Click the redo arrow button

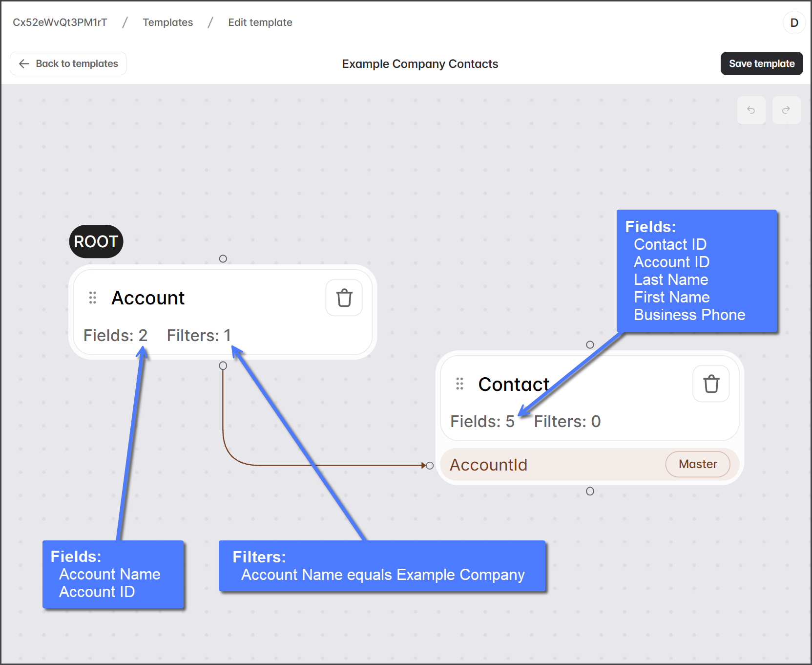tap(786, 110)
